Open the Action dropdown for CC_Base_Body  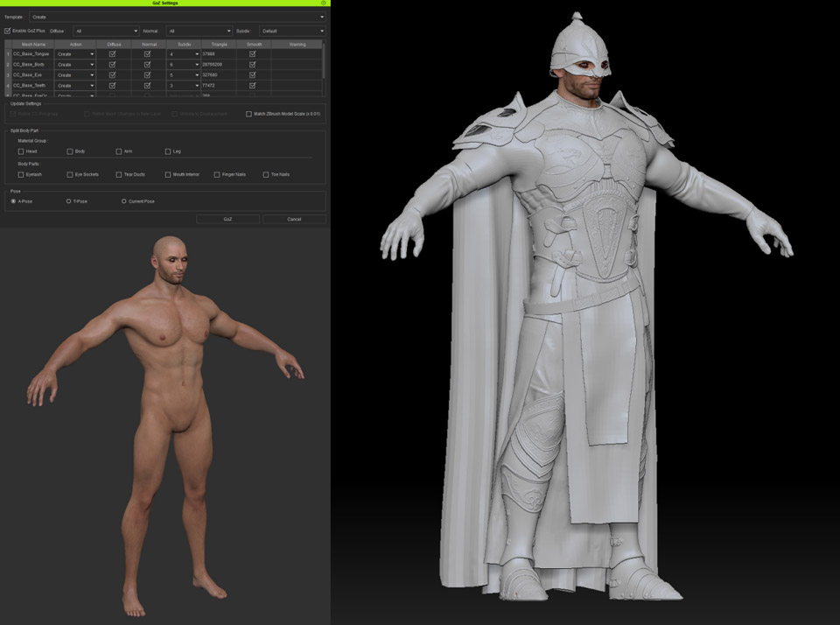coord(74,64)
